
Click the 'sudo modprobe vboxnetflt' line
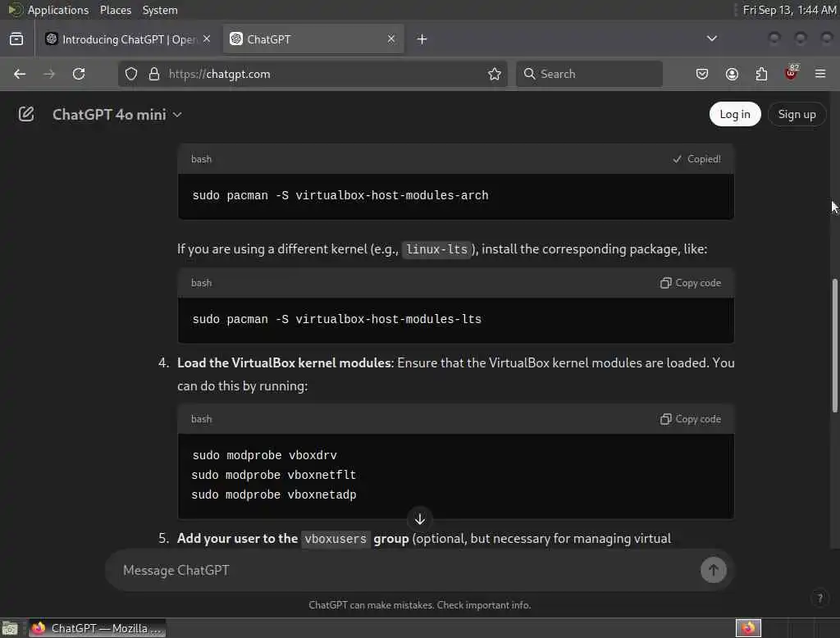point(274,475)
